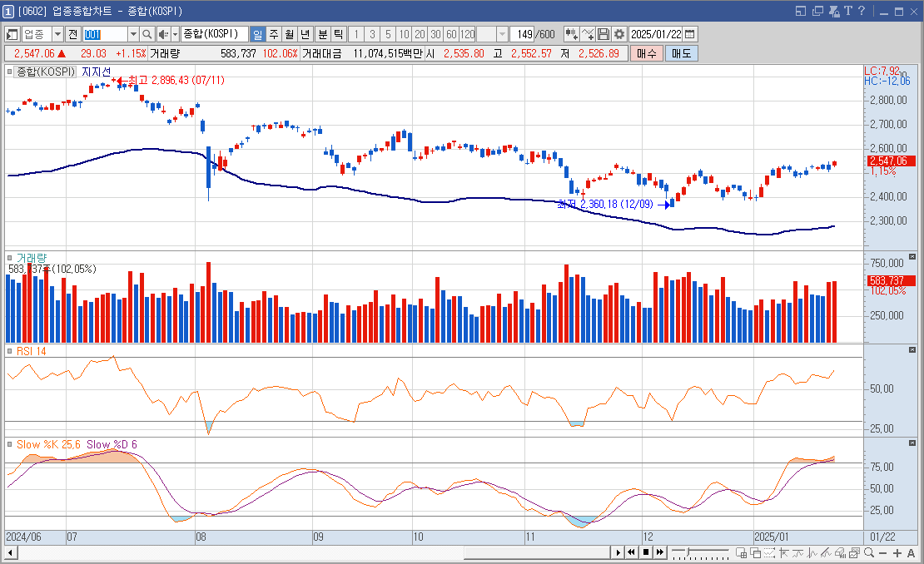Click the title bar window layout icon
The height and width of the screenshot is (564, 924).
click(x=800, y=11)
